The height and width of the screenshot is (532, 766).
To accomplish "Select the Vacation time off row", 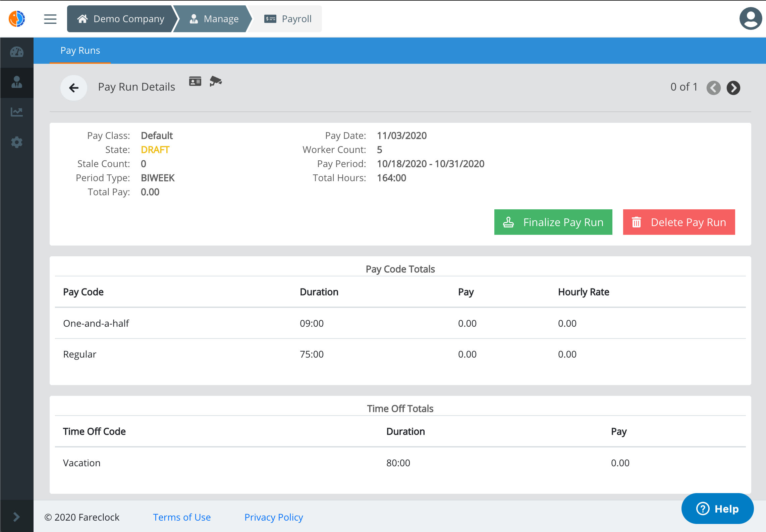I will [x=400, y=463].
